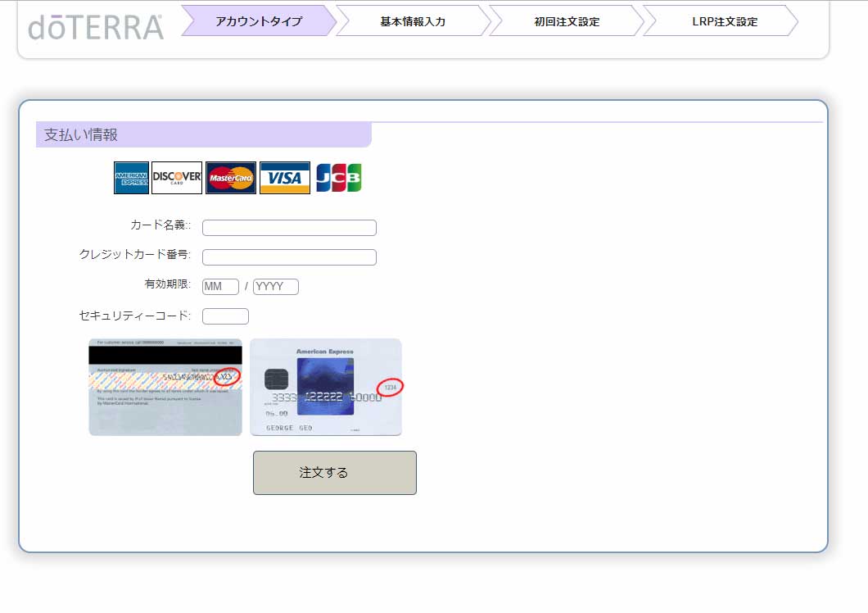The height and width of the screenshot is (613, 868).
Task: Click the セキュリティーコード input box
Action: (x=225, y=316)
